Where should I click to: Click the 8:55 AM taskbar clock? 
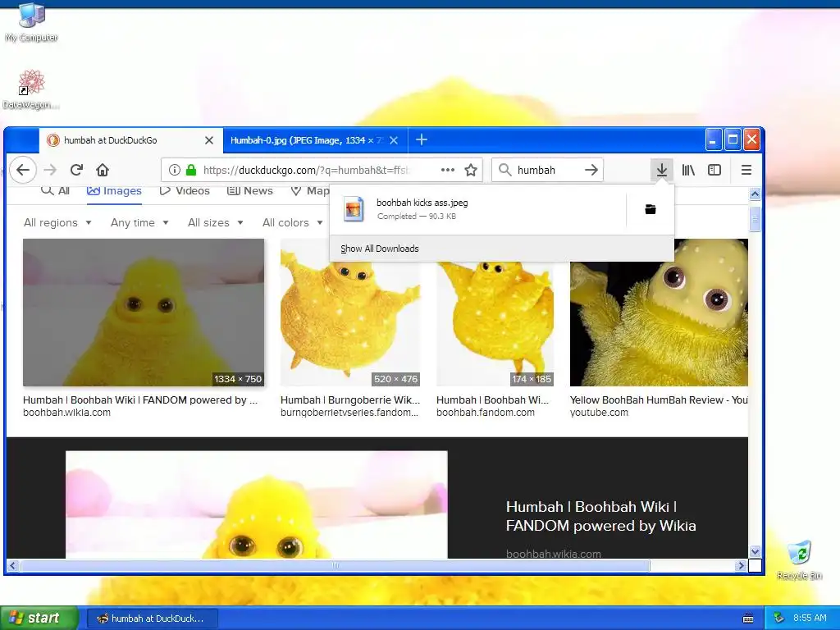pyautogui.click(x=810, y=618)
